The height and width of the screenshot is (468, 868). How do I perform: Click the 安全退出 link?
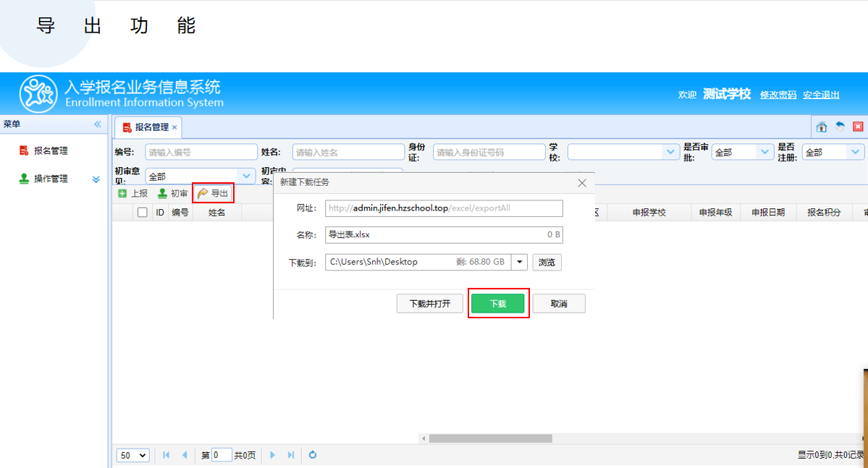(x=821, y=95)
